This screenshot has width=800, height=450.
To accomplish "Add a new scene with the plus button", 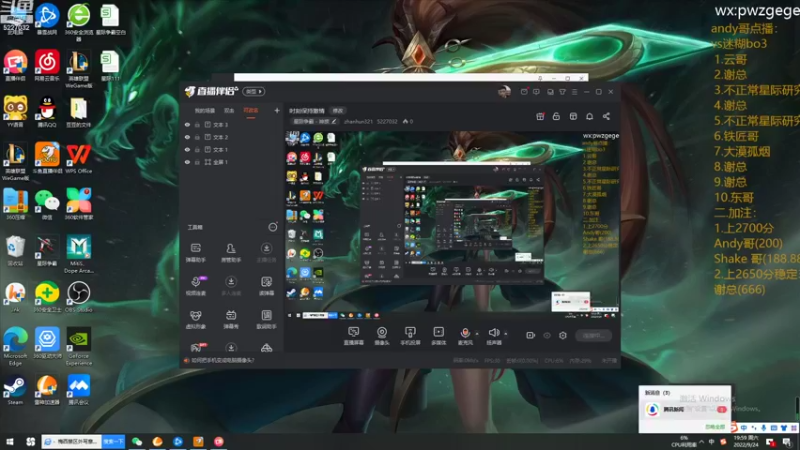I will click(277, 110).
